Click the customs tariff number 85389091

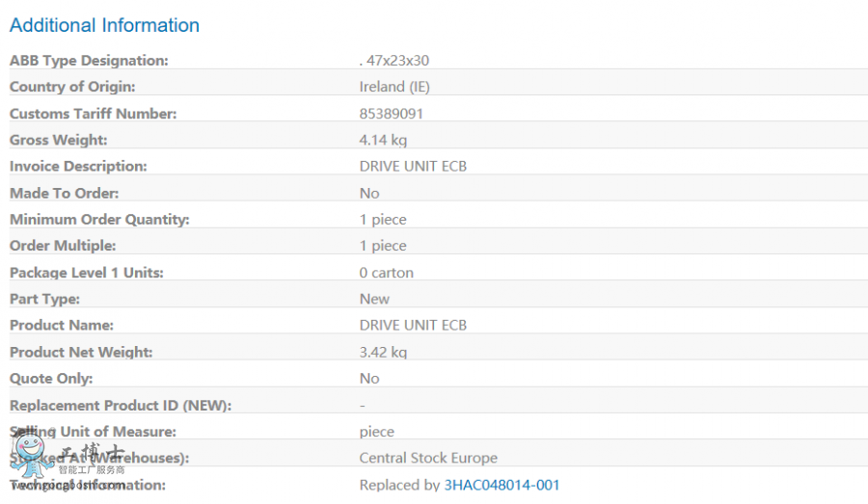[x=392, y=114]
